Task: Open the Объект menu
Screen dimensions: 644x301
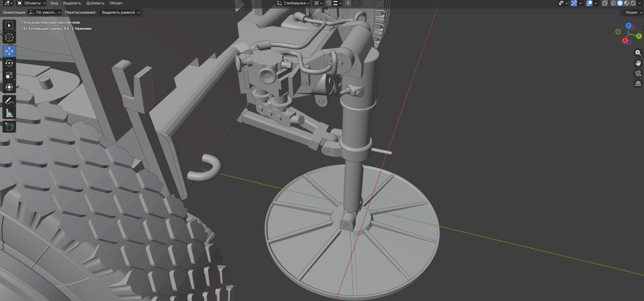Action: point(116,3)
